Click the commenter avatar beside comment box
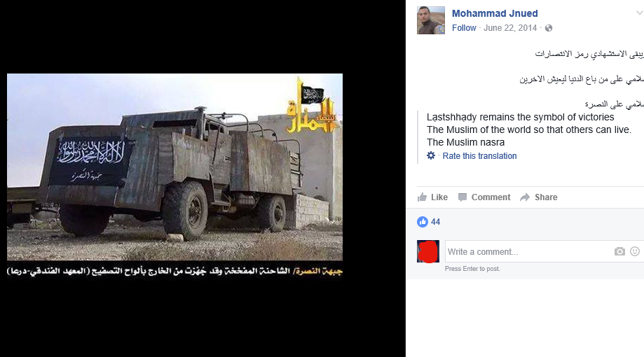Screen dimensions: 644x357 [x=428, y=251]
